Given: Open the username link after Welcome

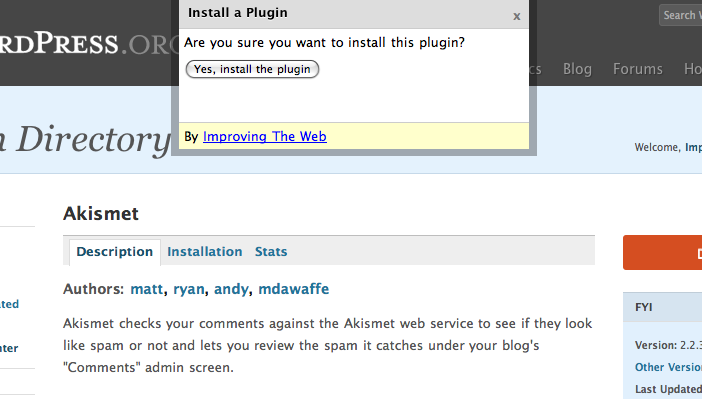Looking at the screenshot, I should pos(693,147).
